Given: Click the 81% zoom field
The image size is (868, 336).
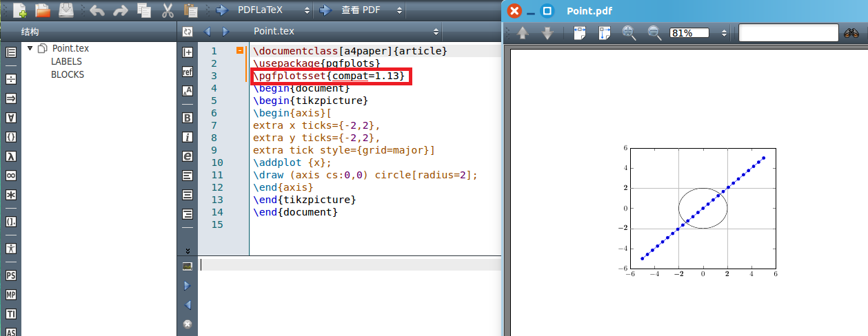Looking at the screenshot, I should (689, 32).
